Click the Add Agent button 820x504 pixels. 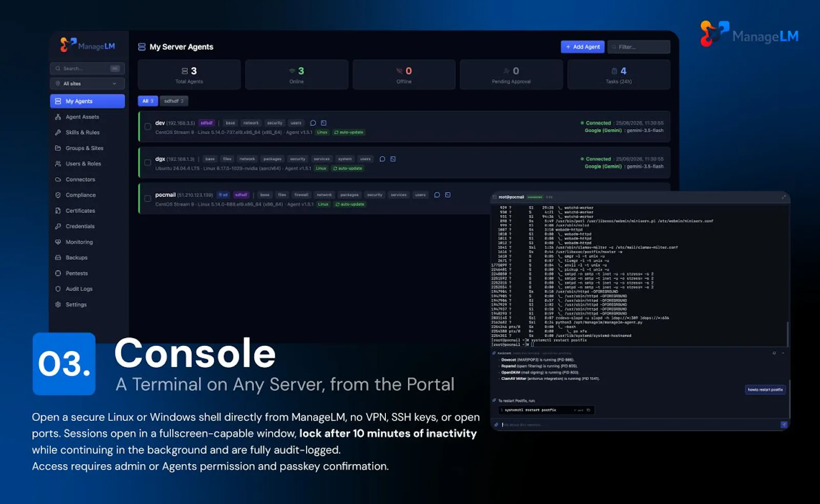click(583, 47)
